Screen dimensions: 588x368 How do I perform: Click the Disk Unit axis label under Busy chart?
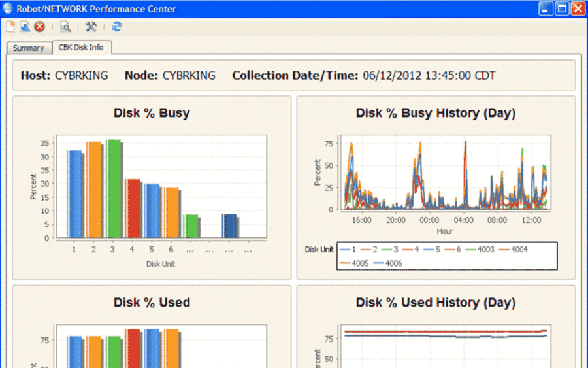coord(161,264)
